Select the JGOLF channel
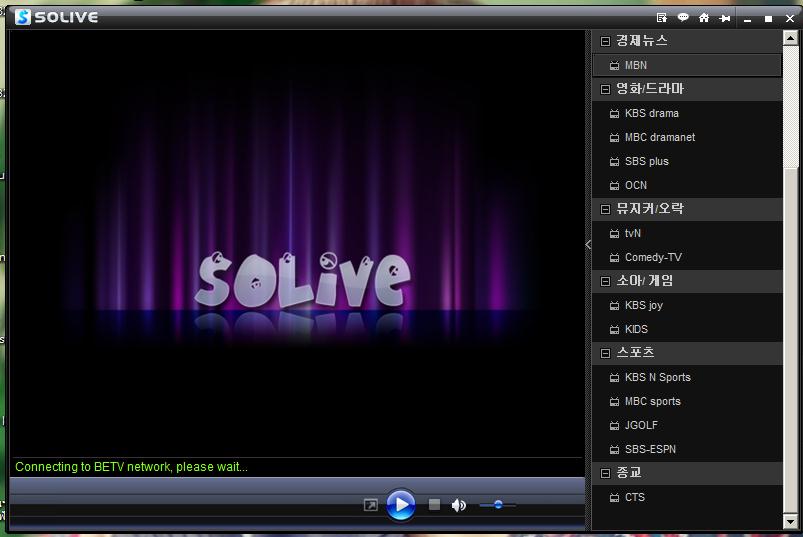Screen dimensions: 803x537 (x=687, y=425)
